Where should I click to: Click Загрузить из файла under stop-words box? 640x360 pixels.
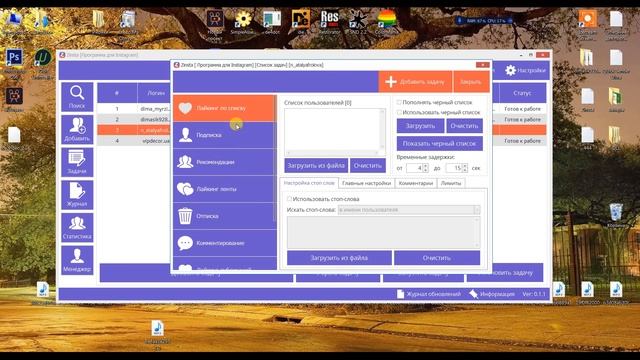click(x=339, y=258)
